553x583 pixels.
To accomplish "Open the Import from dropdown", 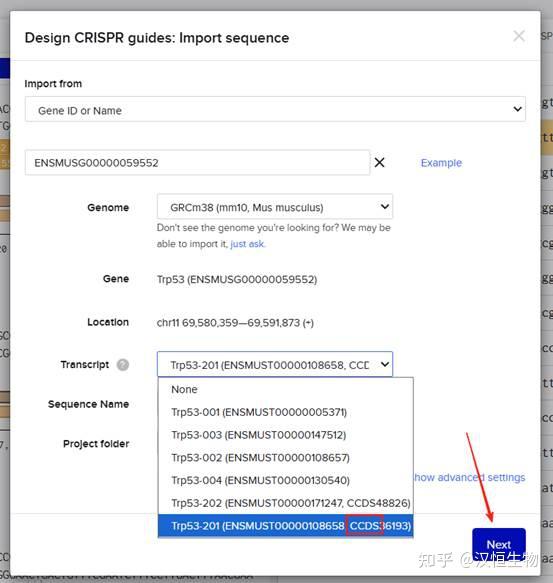I will pyautogui.click(x=275, y=109).
